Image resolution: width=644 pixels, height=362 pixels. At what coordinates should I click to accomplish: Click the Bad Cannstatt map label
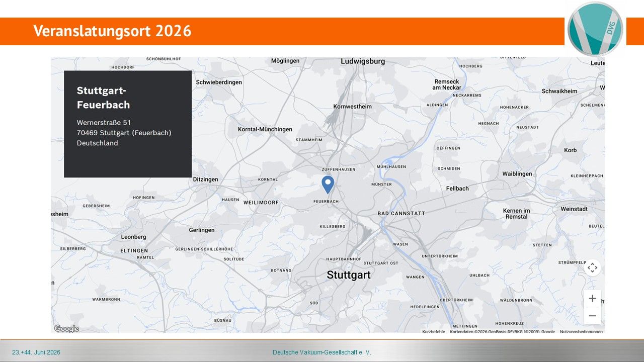401,213
